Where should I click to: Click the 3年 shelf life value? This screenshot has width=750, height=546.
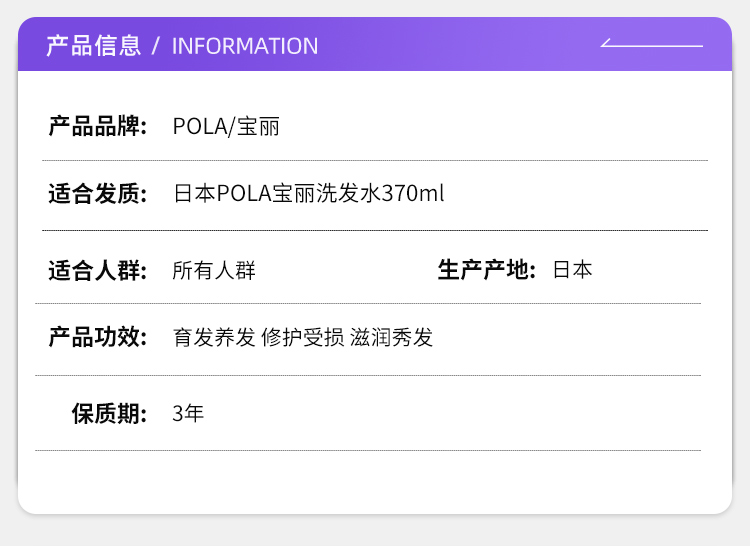pyautogui.click(x=188, y=413)
